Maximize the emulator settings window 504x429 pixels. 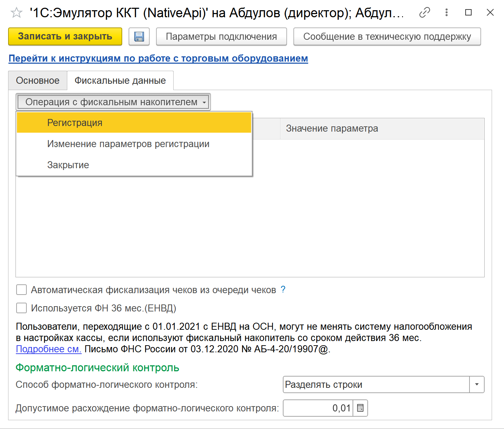pos(468,13)
